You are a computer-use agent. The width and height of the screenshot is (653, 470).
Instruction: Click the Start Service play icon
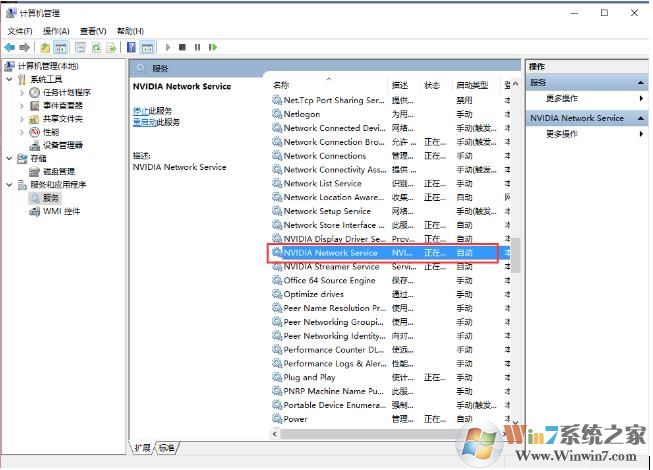(168, 47)
